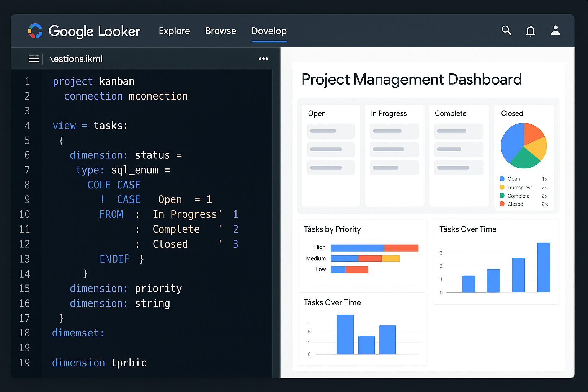Click the Project Management Dashboard title

[412, 80]
